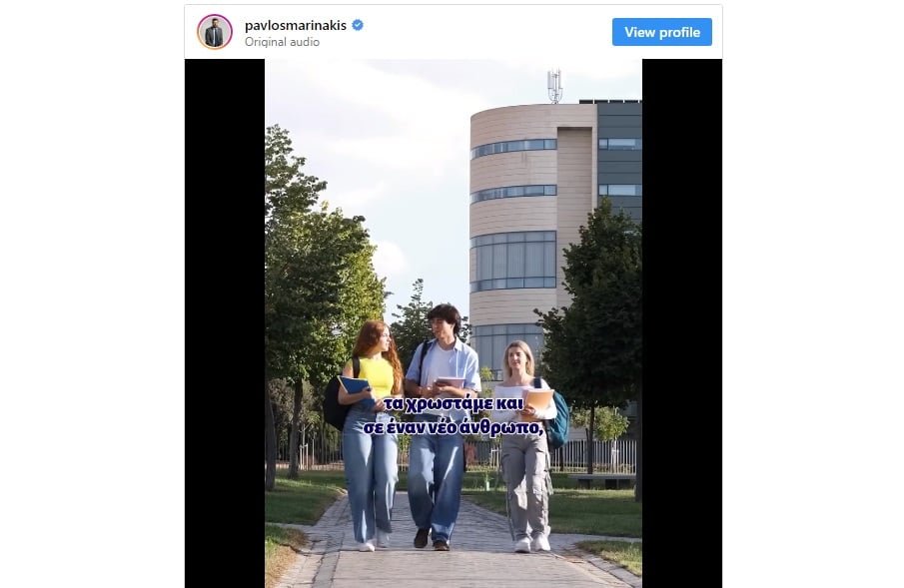The image size is (904, 588).
Task: Click the right black letterbox bar
Action: pos(682,322)
